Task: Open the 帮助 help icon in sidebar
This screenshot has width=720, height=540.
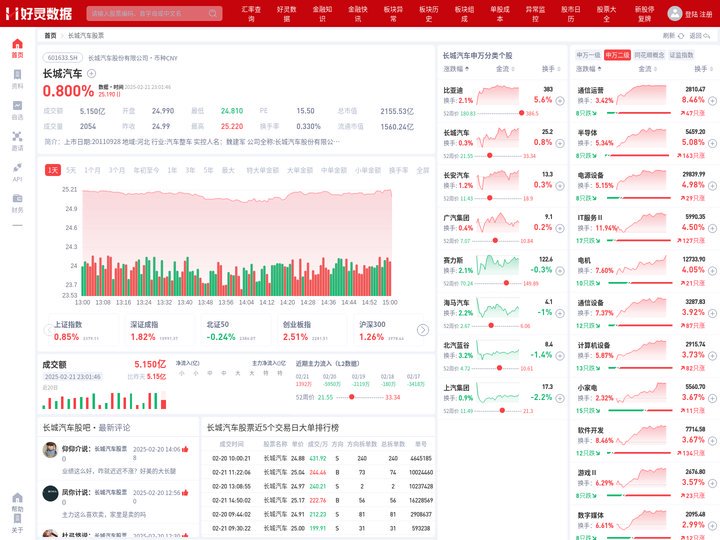Action: tap(17, 498)
